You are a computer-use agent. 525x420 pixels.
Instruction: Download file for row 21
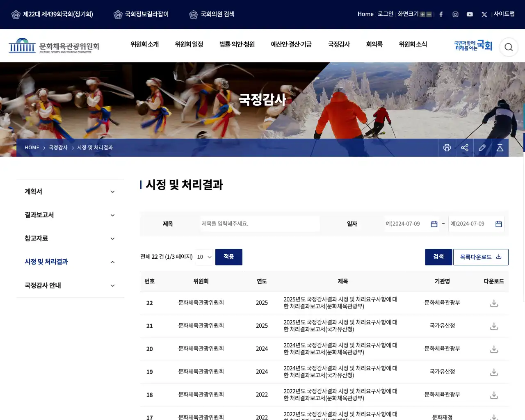coord(494,326)
